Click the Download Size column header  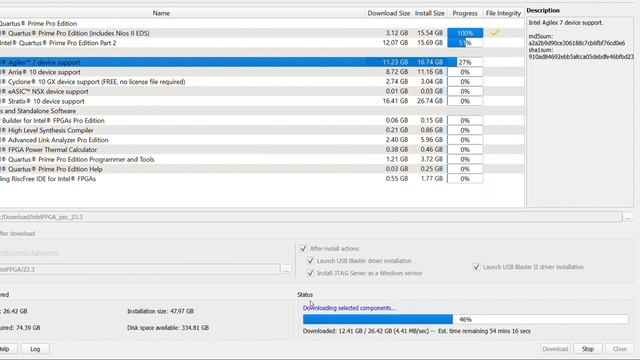(389, 13)
